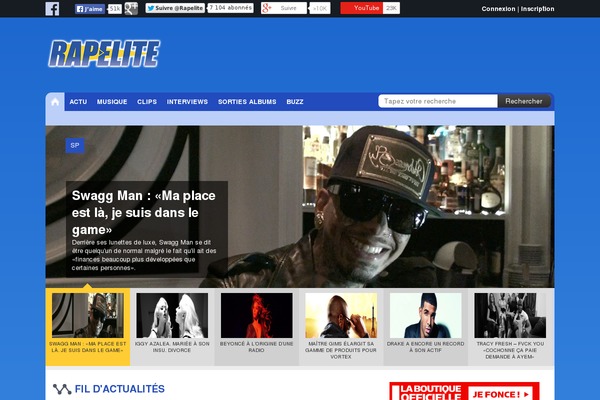
Task: Open the Facebook icon in top bar
Action: pyautogui.click(x=52, y=8)
